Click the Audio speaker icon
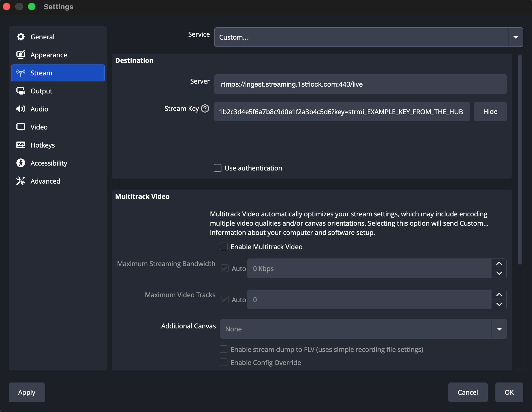 [x=21, y=109]
